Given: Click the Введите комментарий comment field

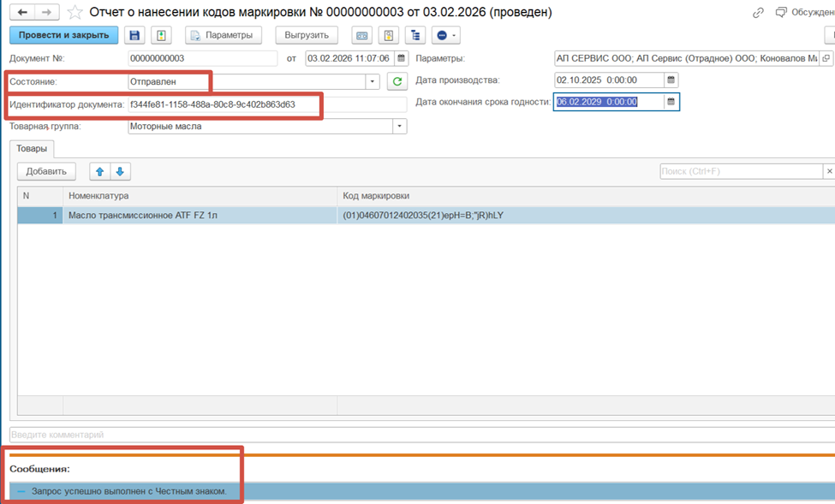Looking at the screenshot, I should (420, 435).
